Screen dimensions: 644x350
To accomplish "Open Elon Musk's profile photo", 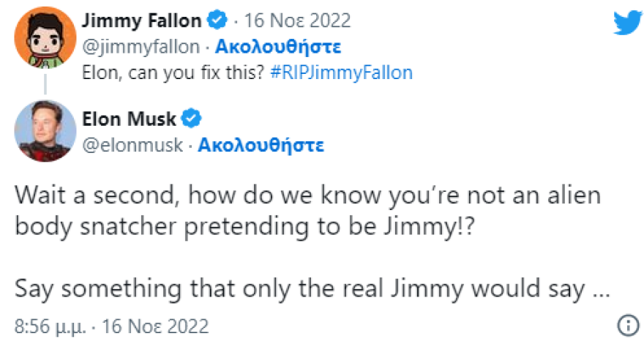I will (45, 131).
